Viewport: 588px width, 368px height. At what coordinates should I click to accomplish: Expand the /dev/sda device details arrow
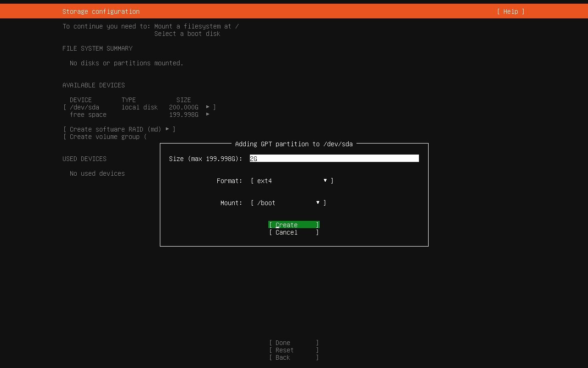(208, 107)
